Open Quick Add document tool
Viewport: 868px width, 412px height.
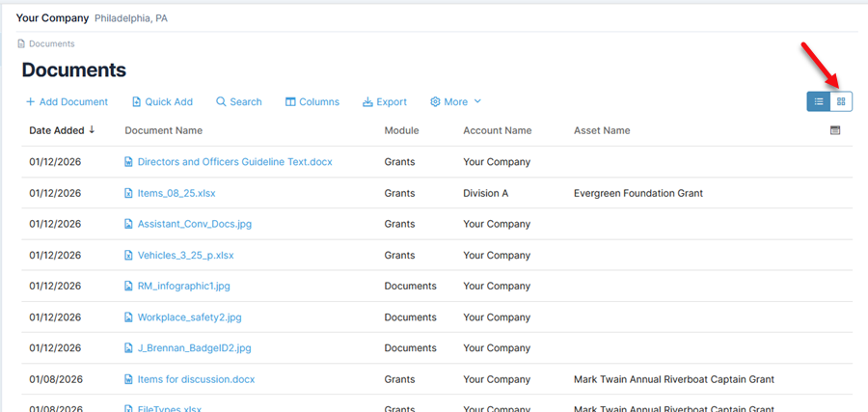tap(162, 102)
